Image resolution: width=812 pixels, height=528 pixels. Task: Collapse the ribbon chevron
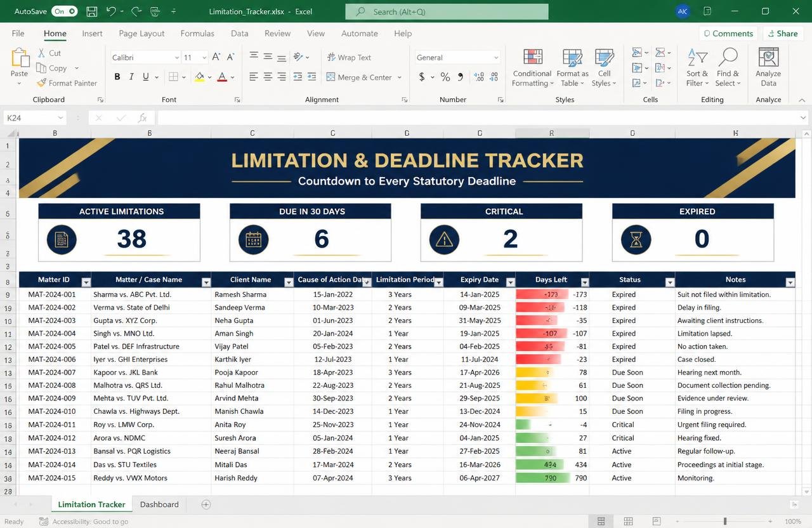(x=802, y=100)
